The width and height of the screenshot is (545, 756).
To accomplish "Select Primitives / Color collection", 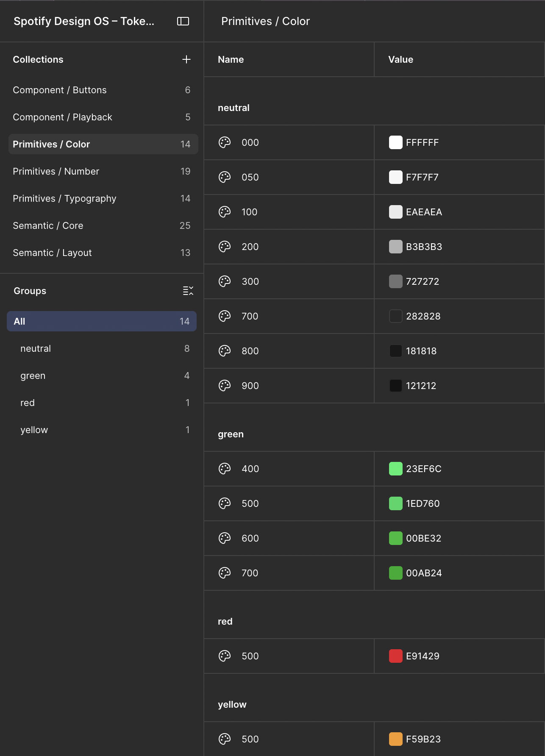I will point(103,144).
